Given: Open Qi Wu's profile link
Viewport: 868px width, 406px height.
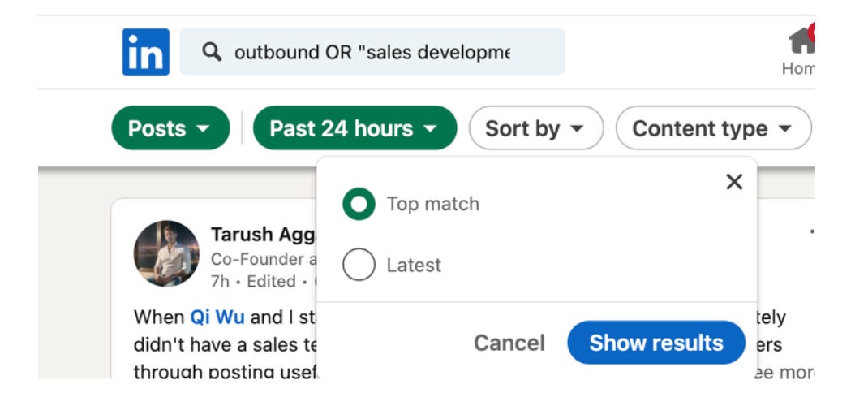Looking at the screenshot, I should 217,317.
